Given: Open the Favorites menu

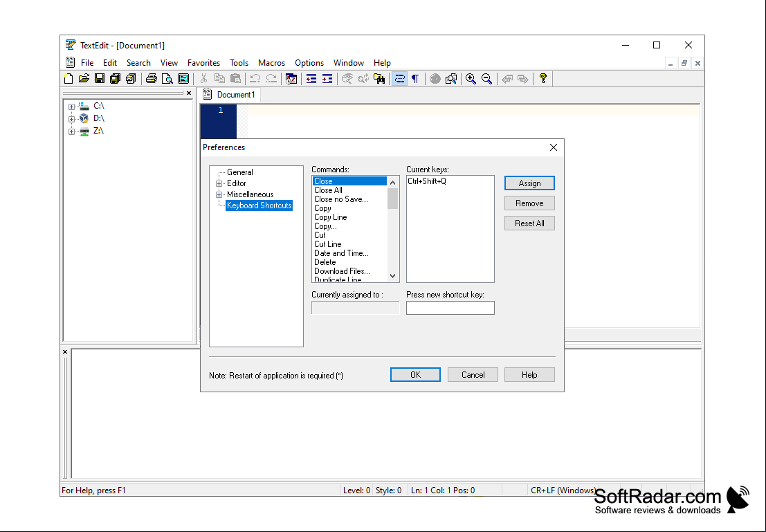Looking at the screenshot, I should click(x=203, y=62).
